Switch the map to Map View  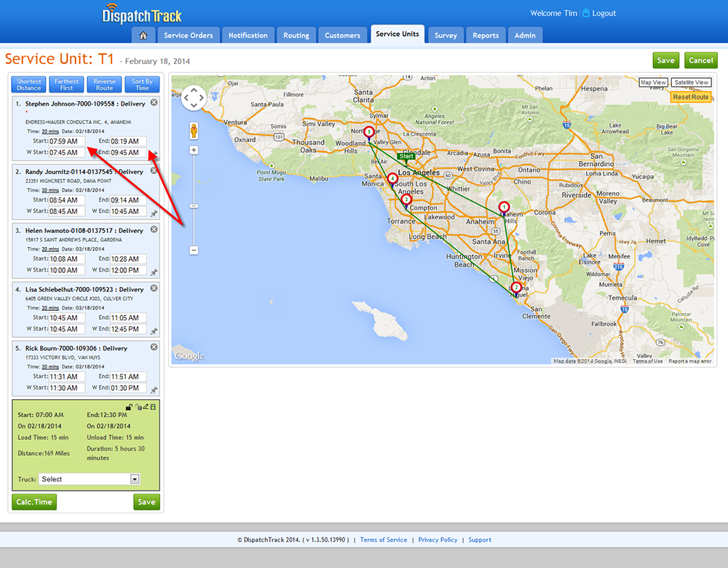tap(654, 82)
